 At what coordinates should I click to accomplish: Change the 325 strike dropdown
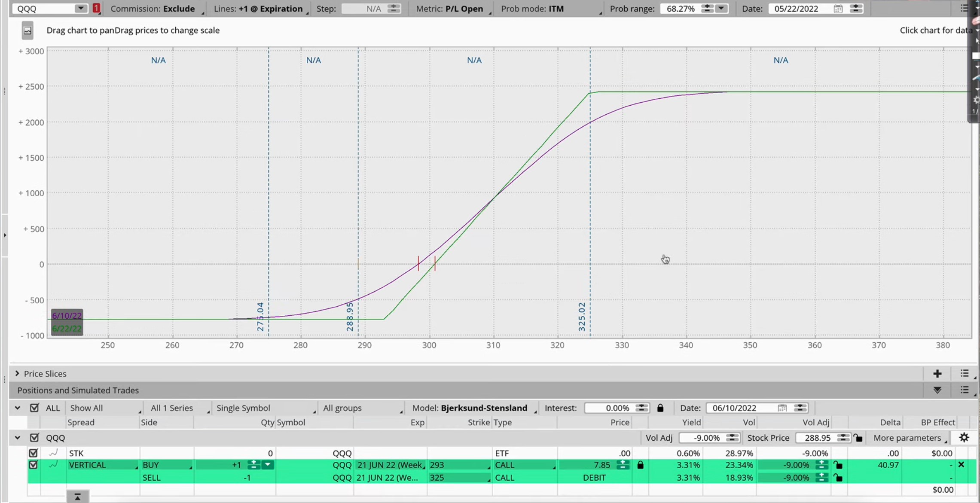point(459,477)
